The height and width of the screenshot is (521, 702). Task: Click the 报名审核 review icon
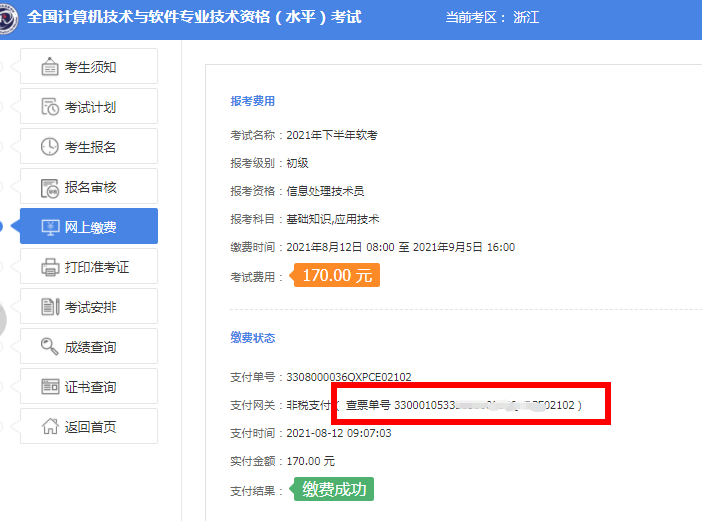(50, 187)
